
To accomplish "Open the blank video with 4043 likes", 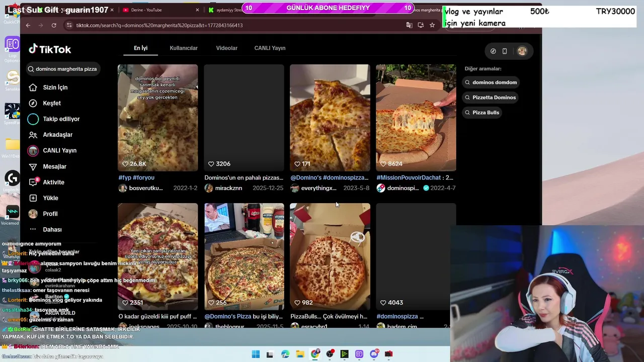I will (416, 256).
